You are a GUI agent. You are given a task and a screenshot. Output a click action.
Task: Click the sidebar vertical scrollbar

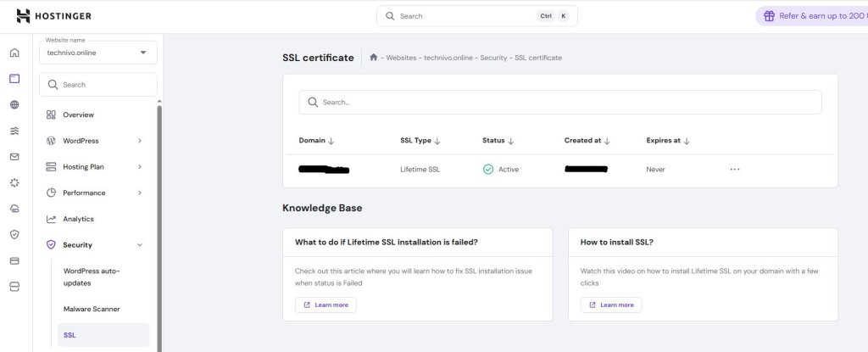click(x=159, y=221)
